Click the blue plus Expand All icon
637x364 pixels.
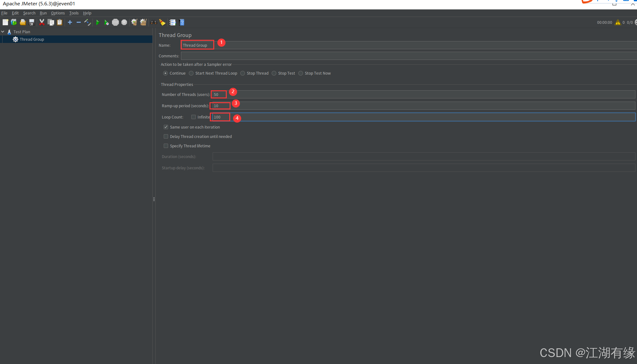70,22
